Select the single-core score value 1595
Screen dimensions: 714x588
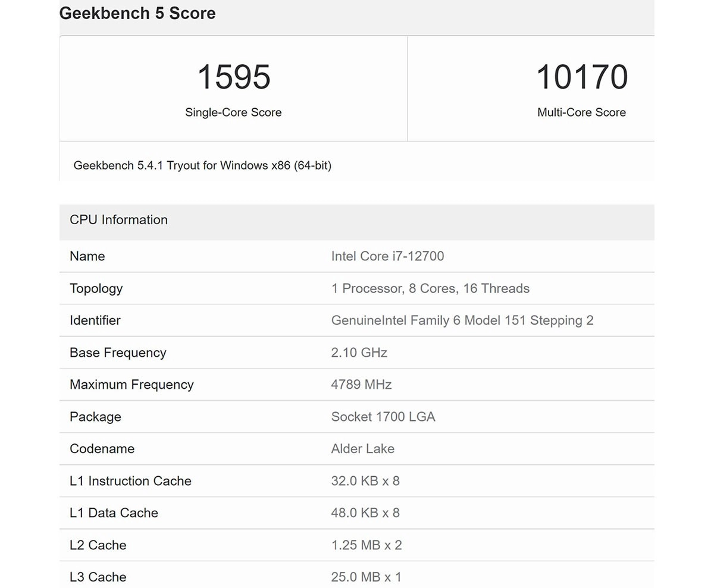(234, 77)
